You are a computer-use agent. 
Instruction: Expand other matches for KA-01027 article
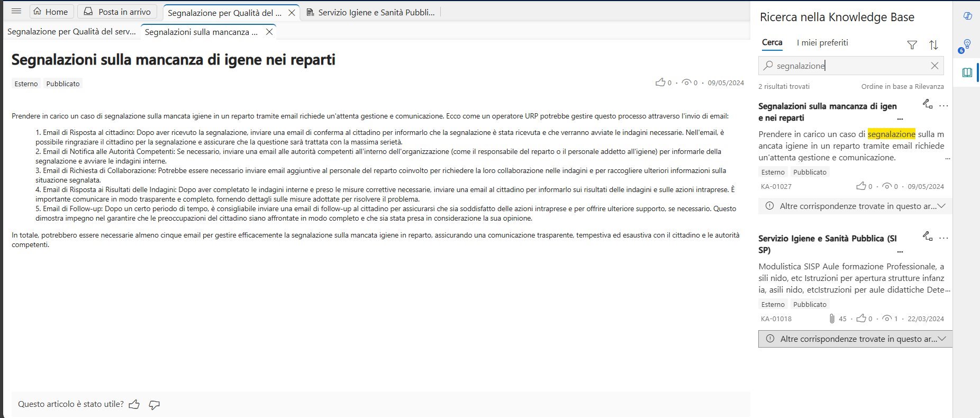pos(855,206)
